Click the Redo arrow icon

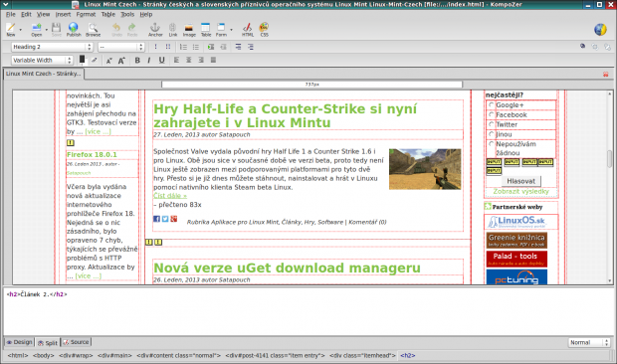tap(132, 30)
